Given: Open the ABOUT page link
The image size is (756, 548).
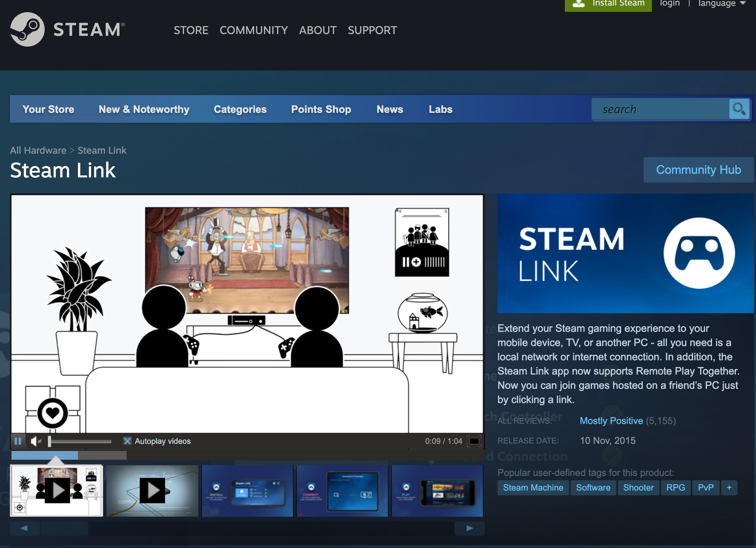Looking at the screenshot, I should click(x=318, y=30).
